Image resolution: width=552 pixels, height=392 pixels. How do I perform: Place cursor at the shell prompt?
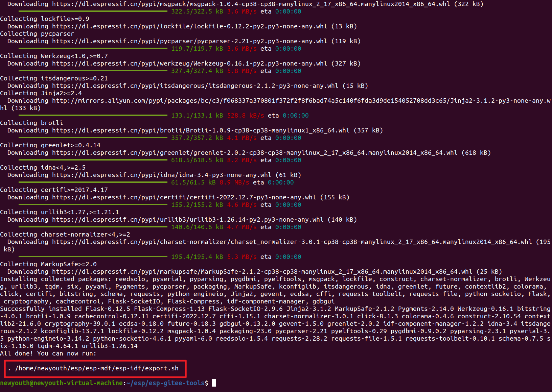[x=213, y=383]
